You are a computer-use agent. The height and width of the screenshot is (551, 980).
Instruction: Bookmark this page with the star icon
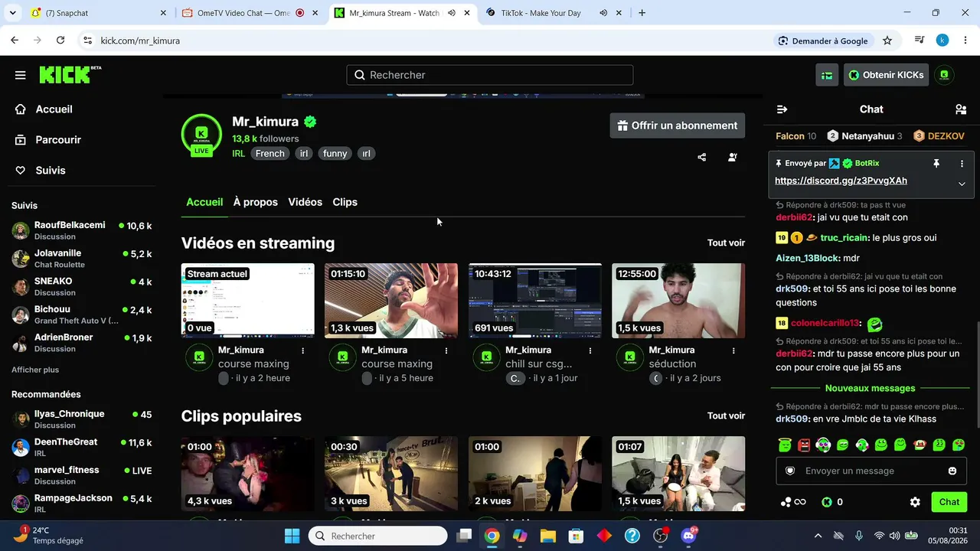tap(887, 41)
